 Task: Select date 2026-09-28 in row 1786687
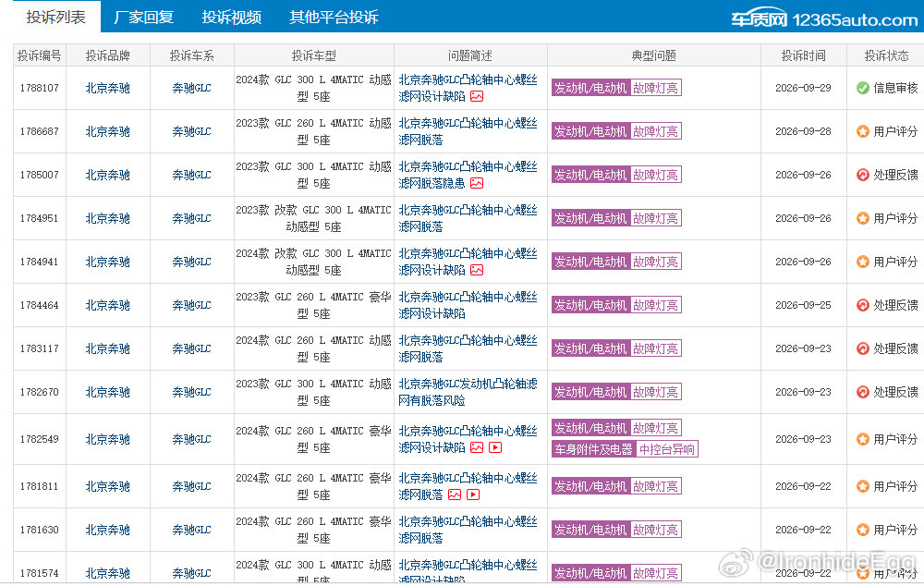click(803, 131)
